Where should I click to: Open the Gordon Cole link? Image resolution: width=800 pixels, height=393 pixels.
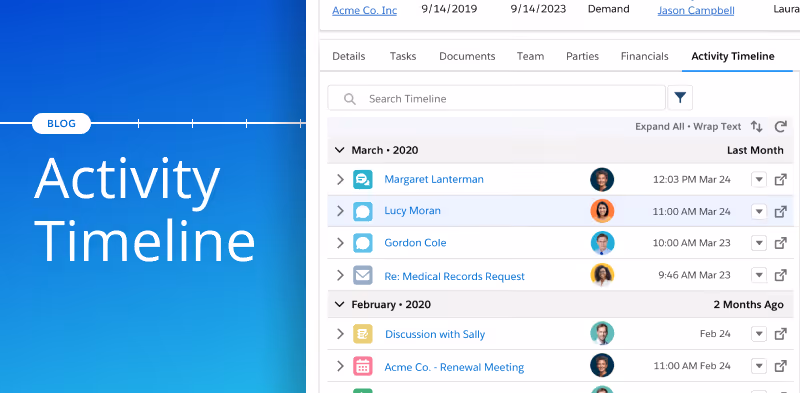click(x=415, y=243)
